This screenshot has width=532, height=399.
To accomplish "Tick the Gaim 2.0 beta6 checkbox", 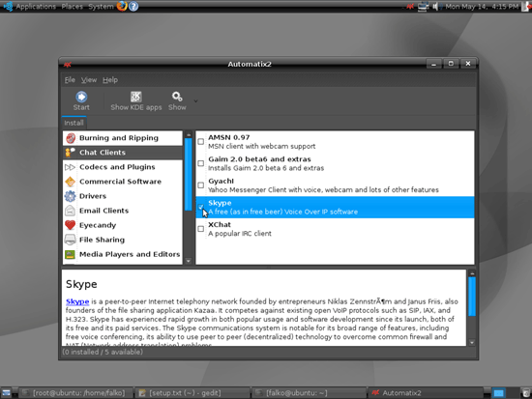I will tap(201, 163).
